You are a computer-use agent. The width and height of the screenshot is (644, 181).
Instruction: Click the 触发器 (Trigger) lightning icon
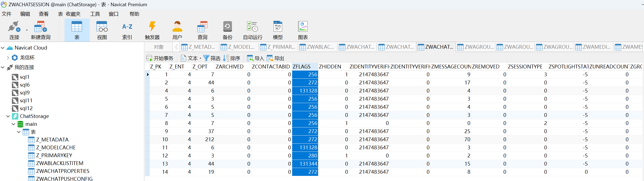pyautogui.click(x=152, y=30)
